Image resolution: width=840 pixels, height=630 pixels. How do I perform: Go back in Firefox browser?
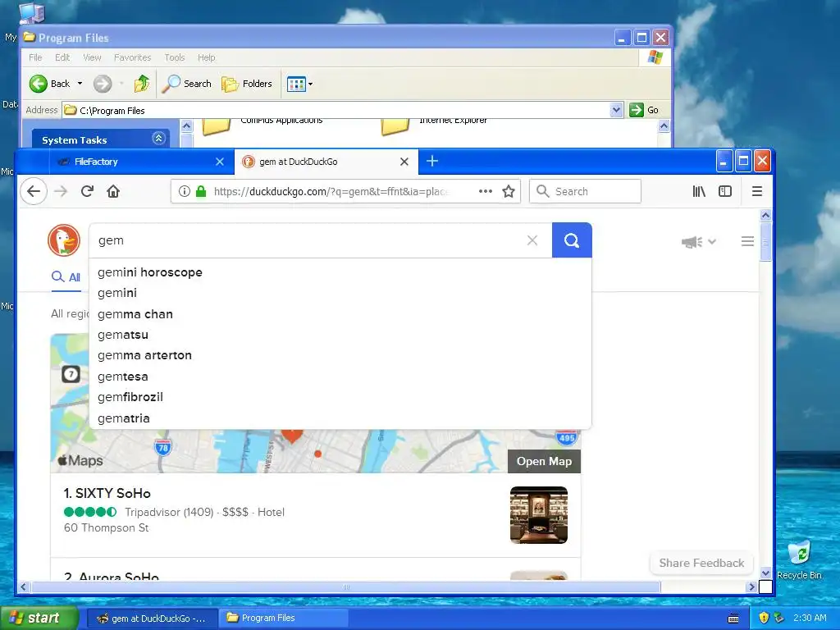click(34, 191)
